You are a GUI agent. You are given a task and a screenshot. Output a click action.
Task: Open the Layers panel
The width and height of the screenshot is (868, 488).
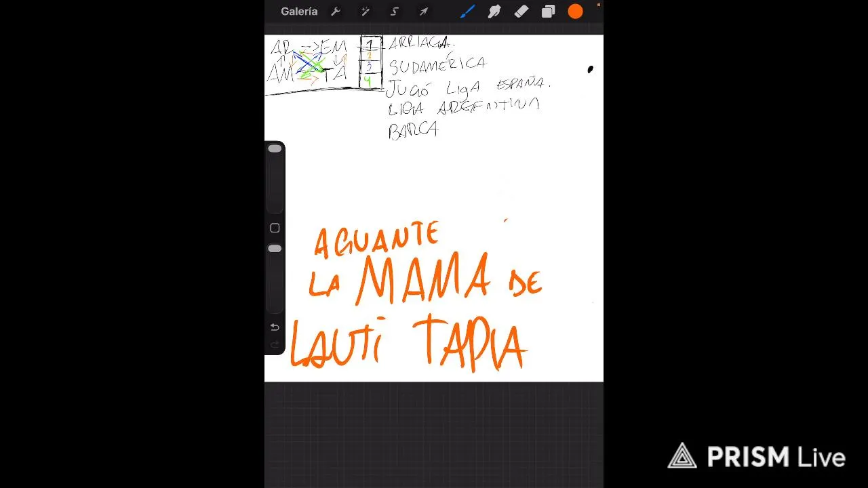[548, 12]
